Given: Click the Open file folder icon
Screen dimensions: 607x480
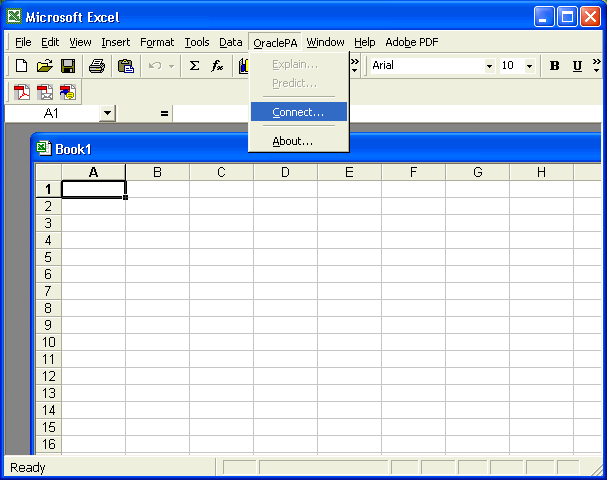Looking at the screenshot, I should pyautogui.click(x=44, y=66).
